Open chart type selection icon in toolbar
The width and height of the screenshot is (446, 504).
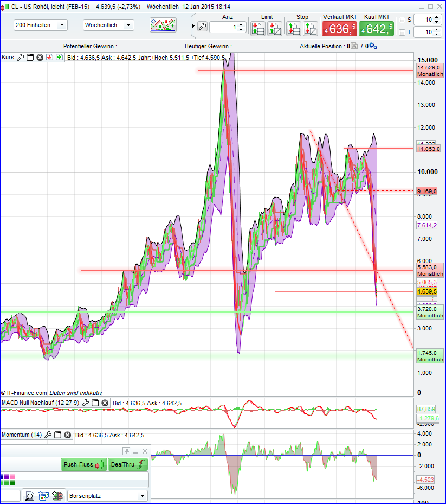click(x=163, y=24)
